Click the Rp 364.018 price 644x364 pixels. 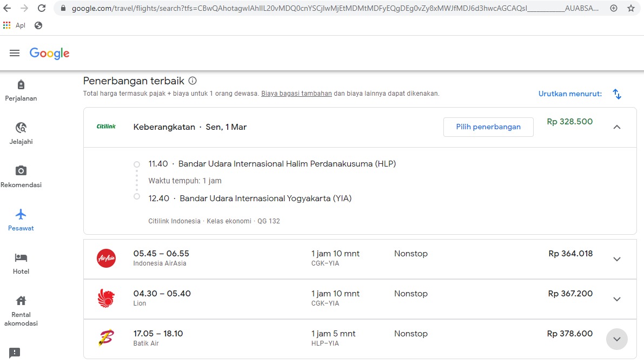tap(570, 254)
